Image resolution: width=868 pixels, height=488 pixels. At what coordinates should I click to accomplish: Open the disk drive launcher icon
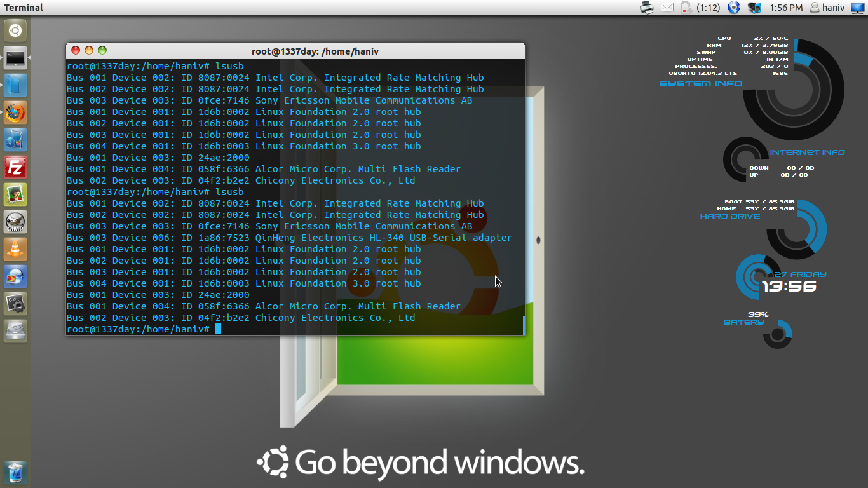(x=15, y=331)
